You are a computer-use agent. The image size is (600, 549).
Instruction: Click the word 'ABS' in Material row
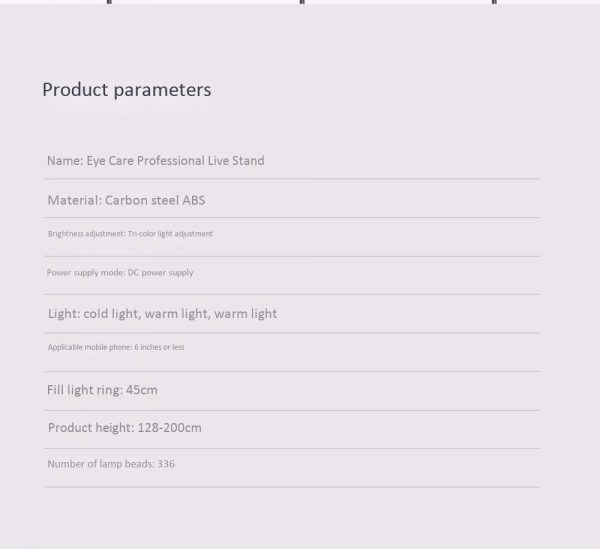coord(194,200)
